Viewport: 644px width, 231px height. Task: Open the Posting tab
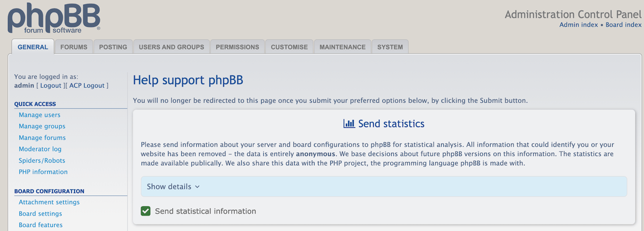pos(113,47)
